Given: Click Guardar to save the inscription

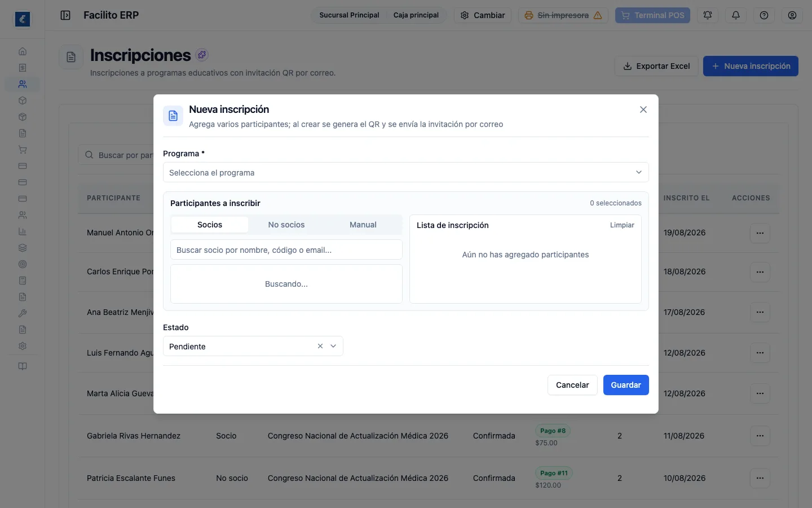Looking at the screenshot, I should point(626,385).
